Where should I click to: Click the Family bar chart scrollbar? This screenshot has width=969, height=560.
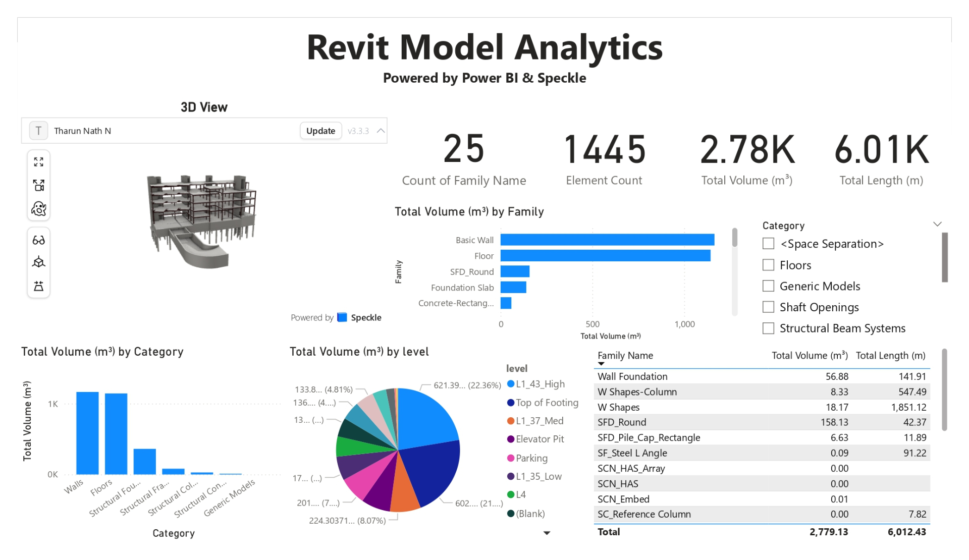[x=735, y=238]
